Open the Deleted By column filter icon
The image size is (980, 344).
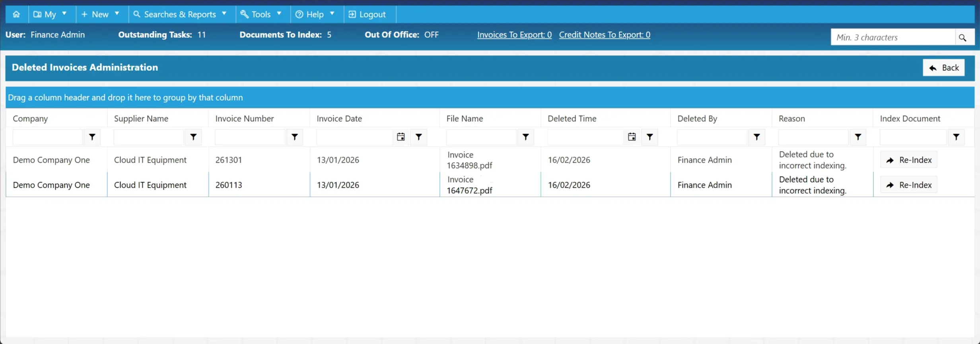757,137
